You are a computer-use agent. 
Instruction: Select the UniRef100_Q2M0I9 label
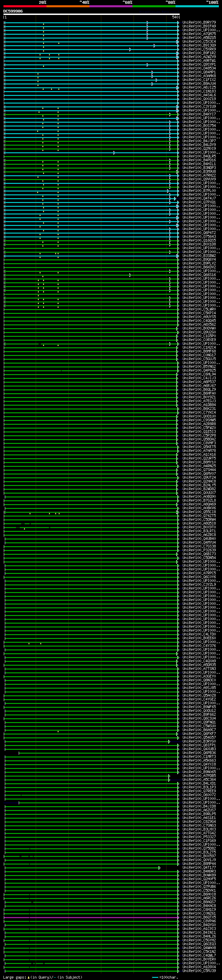199,149
